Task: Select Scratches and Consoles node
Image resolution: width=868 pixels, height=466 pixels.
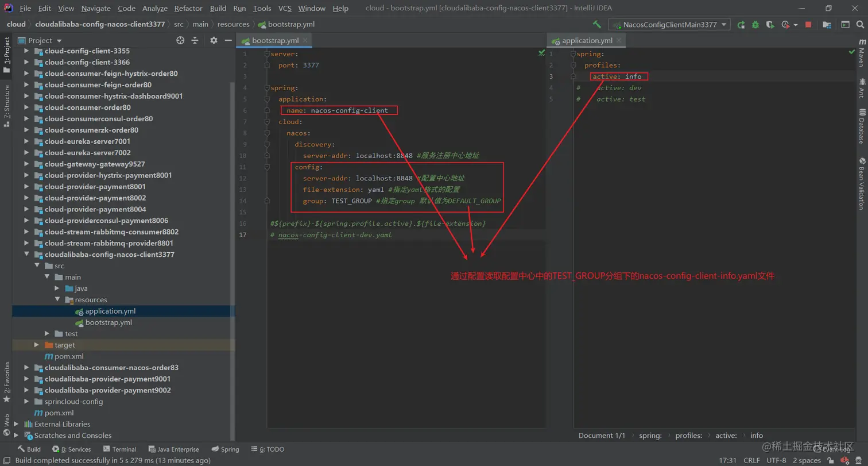Action: (x=73, y=436)
